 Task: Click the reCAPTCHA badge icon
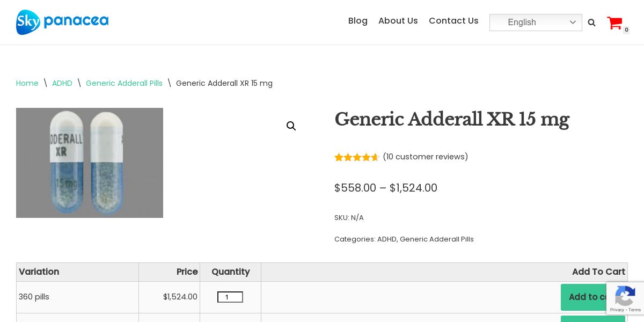click(625, 296)
